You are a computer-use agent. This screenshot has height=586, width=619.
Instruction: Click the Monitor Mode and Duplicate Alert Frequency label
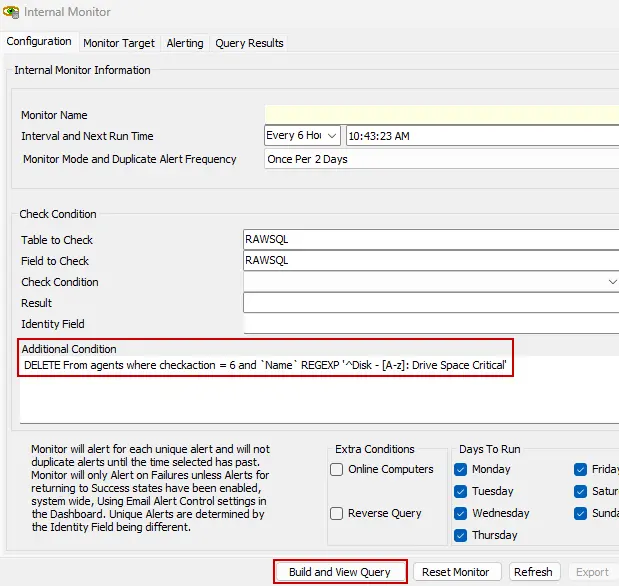(129, 159)
